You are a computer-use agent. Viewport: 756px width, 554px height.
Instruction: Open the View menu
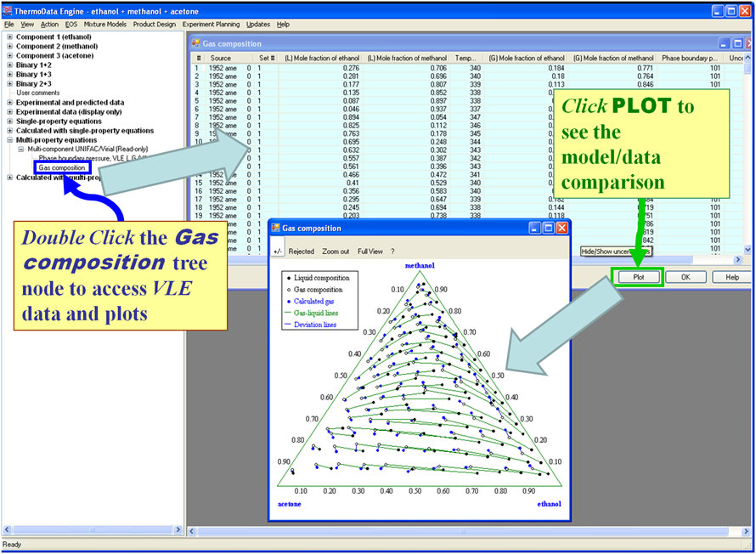[x=27, y=24]
